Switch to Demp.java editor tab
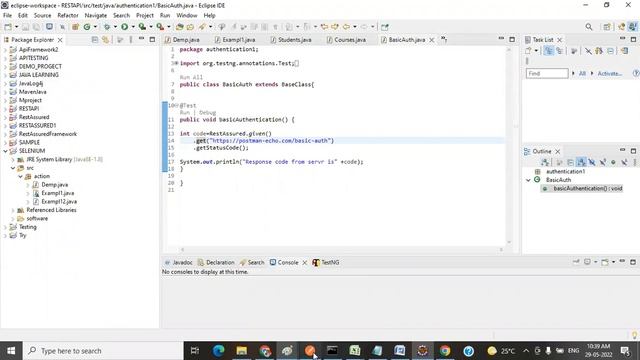 (x=182, y=40)
